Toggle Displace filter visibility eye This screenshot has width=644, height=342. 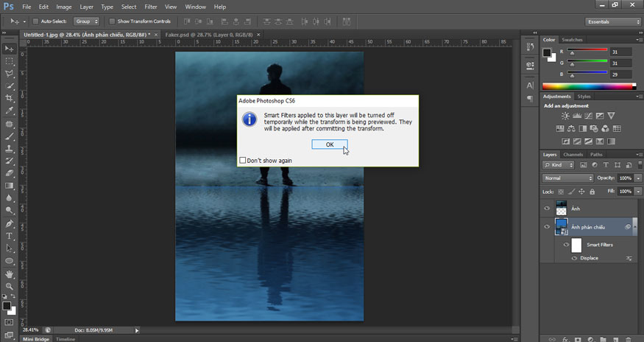[574, 259]
